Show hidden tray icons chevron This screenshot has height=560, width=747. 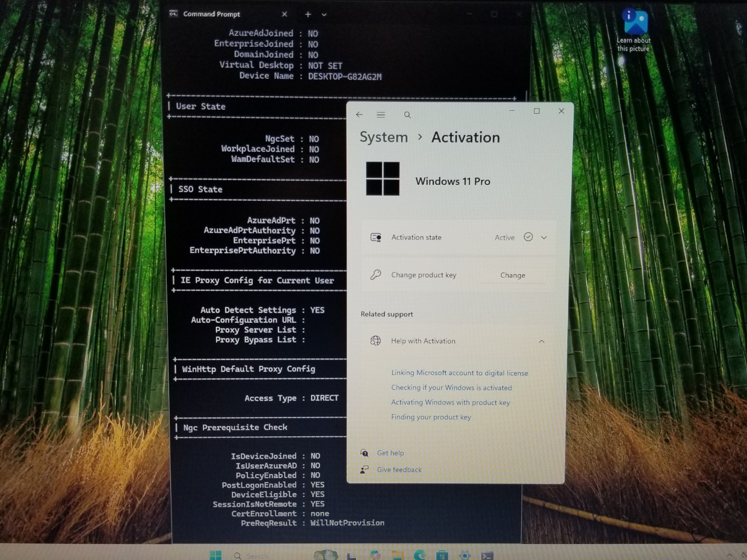click(x=729, y=555)
